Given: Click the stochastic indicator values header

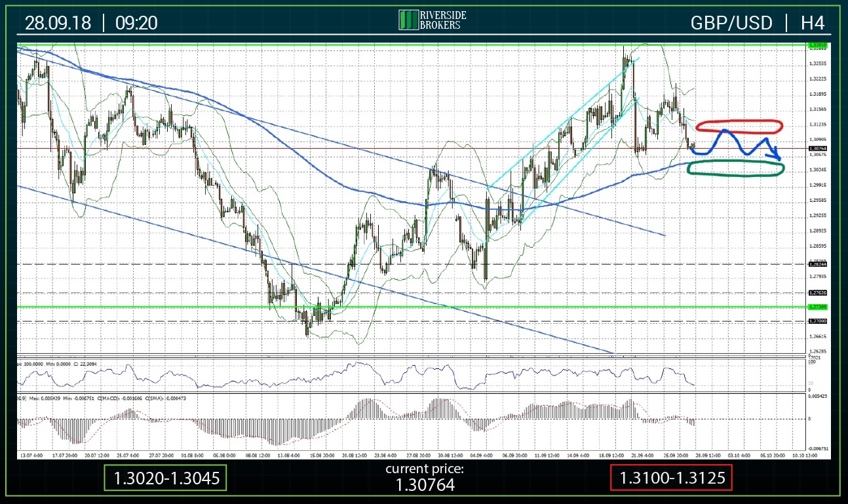Looking at the screenshot, I should (58, 362).
